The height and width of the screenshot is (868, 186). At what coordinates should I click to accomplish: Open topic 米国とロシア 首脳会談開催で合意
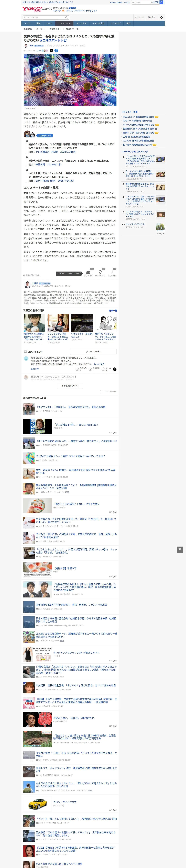coord(138,117)
